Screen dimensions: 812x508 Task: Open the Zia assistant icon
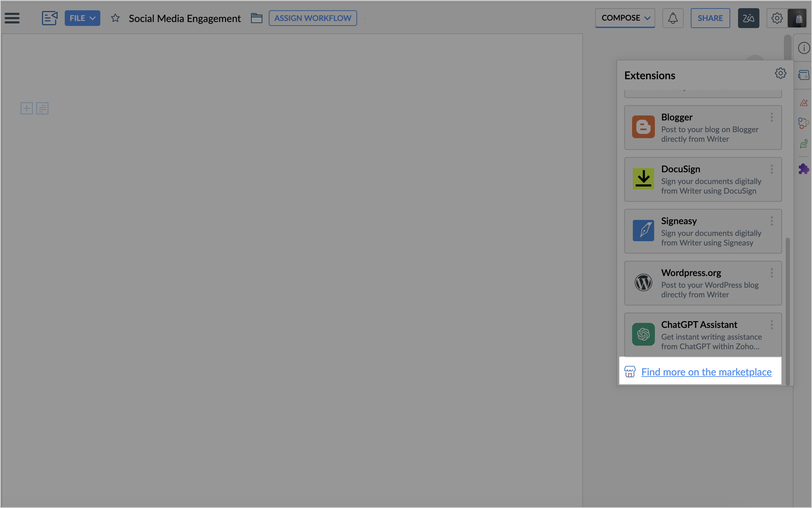click(748, 18)
